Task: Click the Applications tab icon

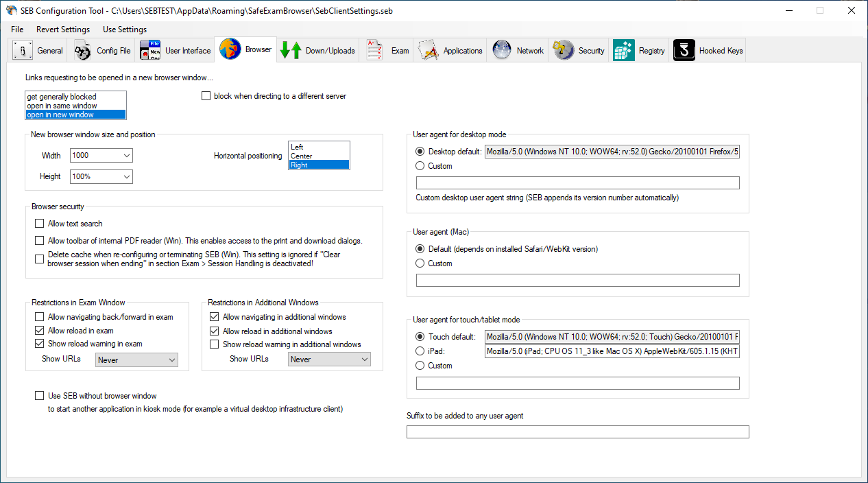Action: 429,50
